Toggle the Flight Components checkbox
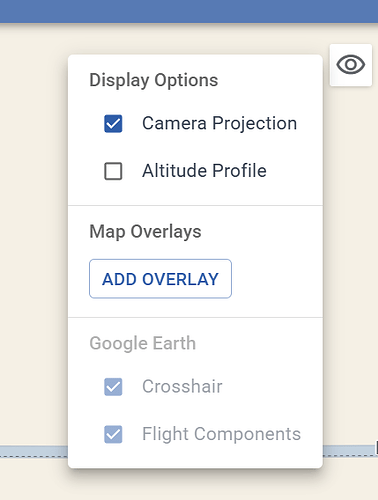The width and height of the screenshot is (378, 500). pyautogui.click(x=113, y=434)
